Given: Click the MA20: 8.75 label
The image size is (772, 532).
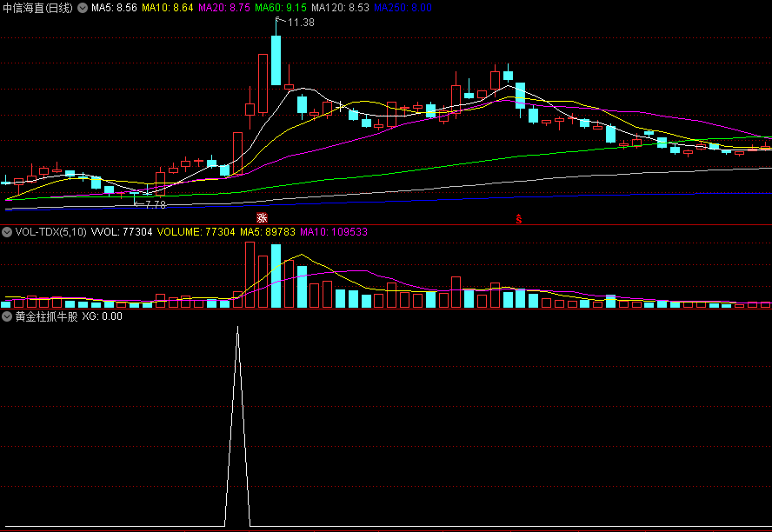Looking at the screenshot, I should [224, 8].
